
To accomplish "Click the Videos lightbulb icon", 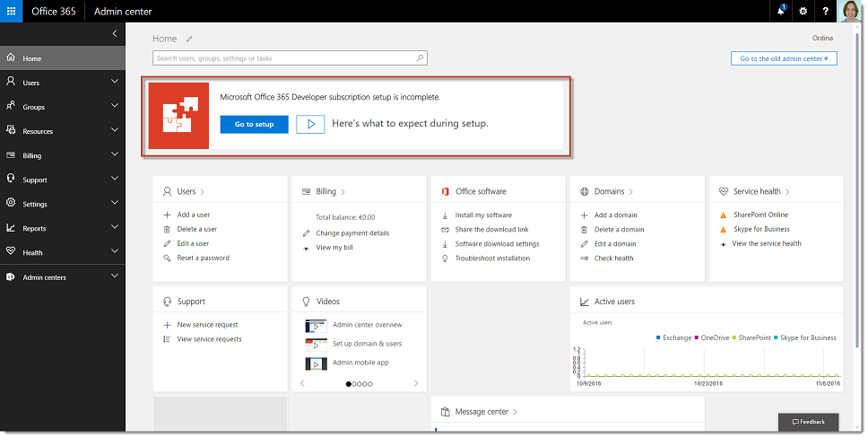I will (306, 302).
